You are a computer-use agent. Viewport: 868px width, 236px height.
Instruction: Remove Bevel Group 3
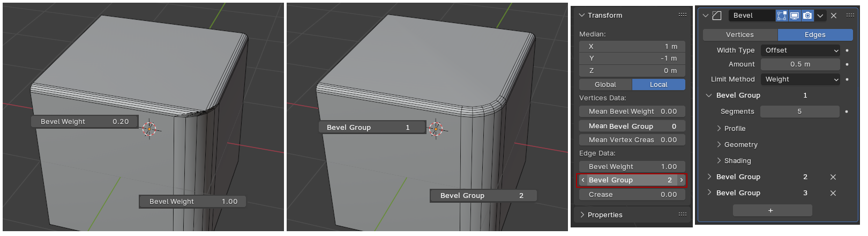click(x=833, y=193)
